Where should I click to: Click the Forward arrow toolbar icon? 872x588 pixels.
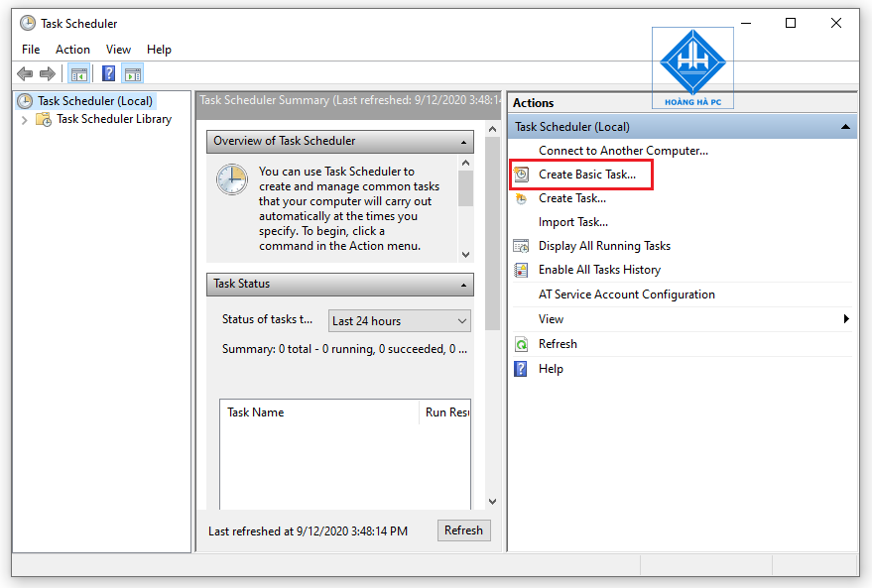[48, 73]
